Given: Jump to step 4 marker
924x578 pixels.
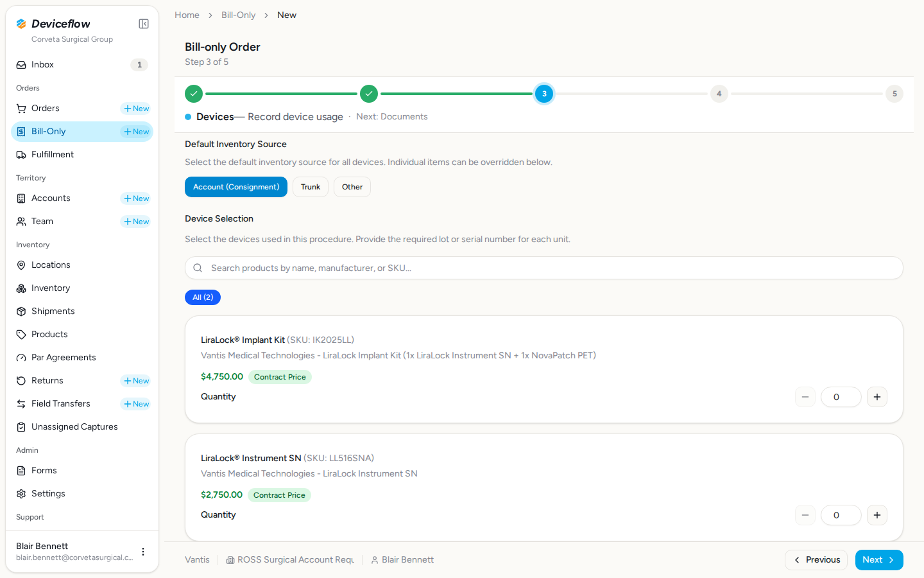Looking at the screenshot, I should (719, 94).
